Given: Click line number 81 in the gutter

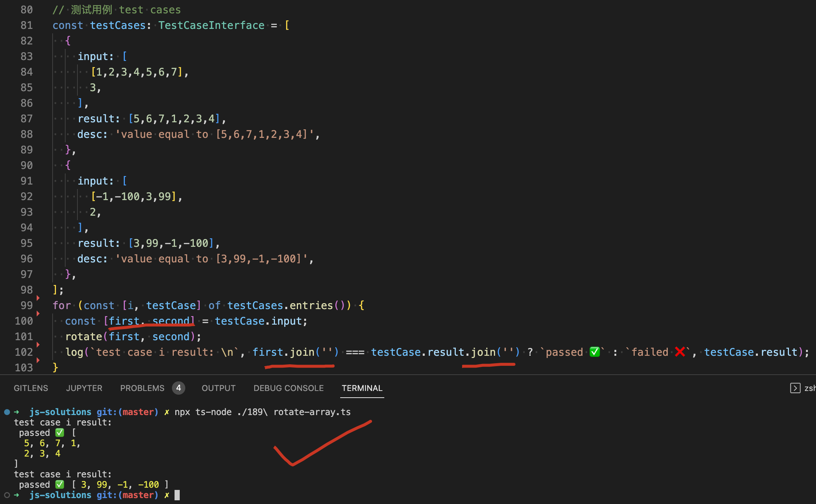Looking at the screenshot, I should click(x=26, y=25).
